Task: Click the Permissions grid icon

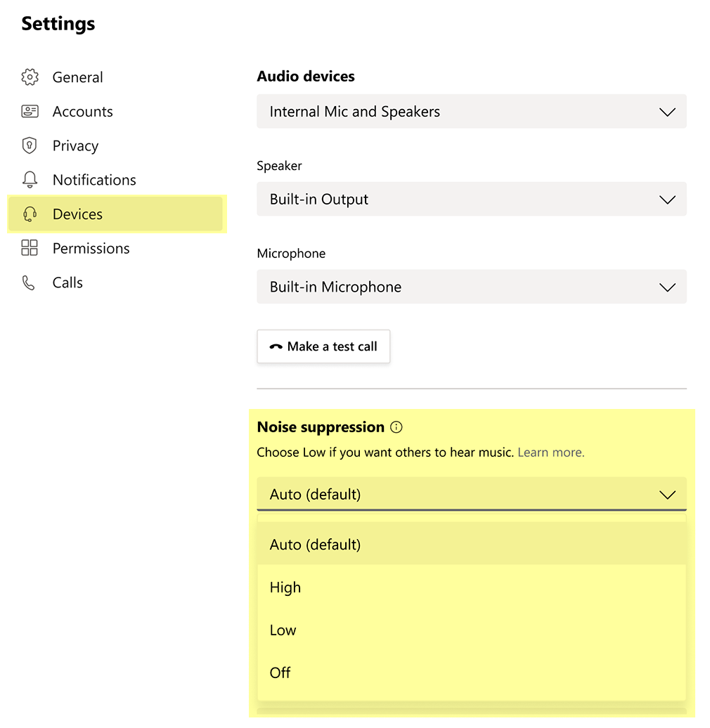Action: pos(30,248)
